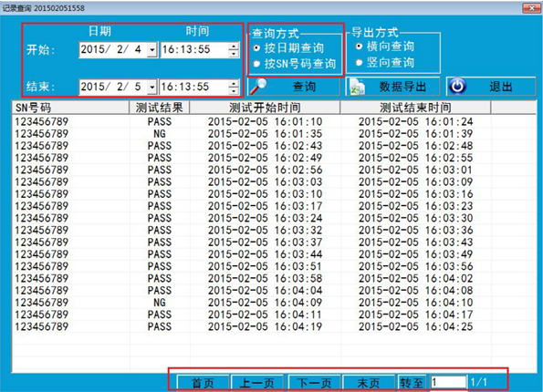
Task: Go to previous page with 上一页
Action: (x=257, y=383)
